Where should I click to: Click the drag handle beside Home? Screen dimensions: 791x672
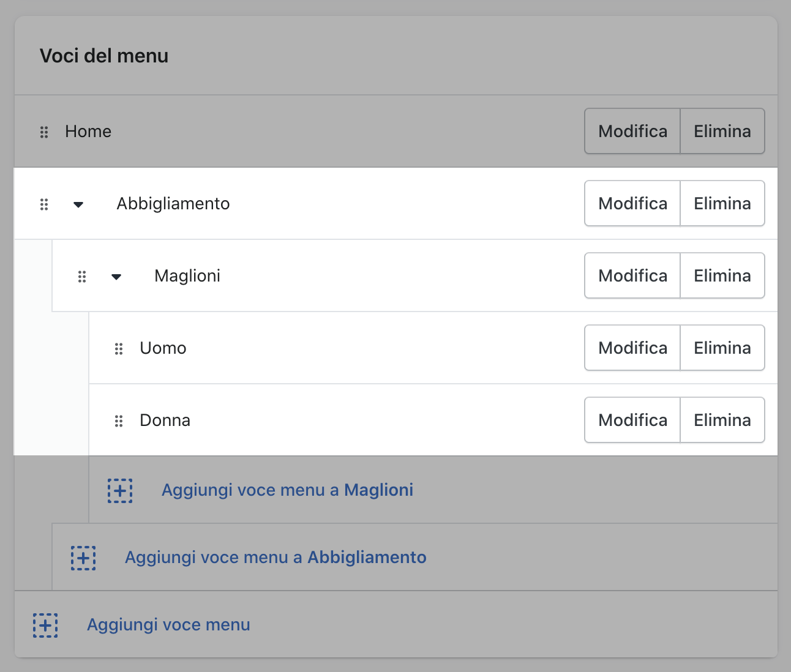[x=44, y=132]
